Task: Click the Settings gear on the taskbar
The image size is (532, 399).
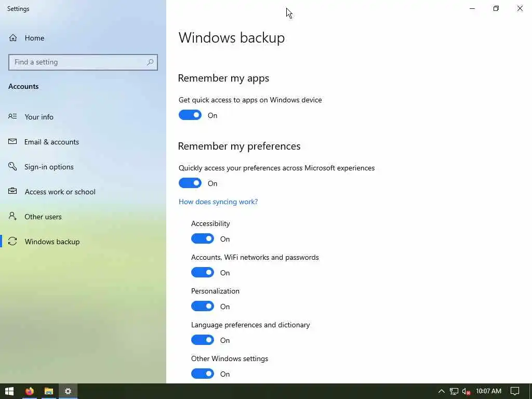Action: pyautogui.click(x=68, y=391)
